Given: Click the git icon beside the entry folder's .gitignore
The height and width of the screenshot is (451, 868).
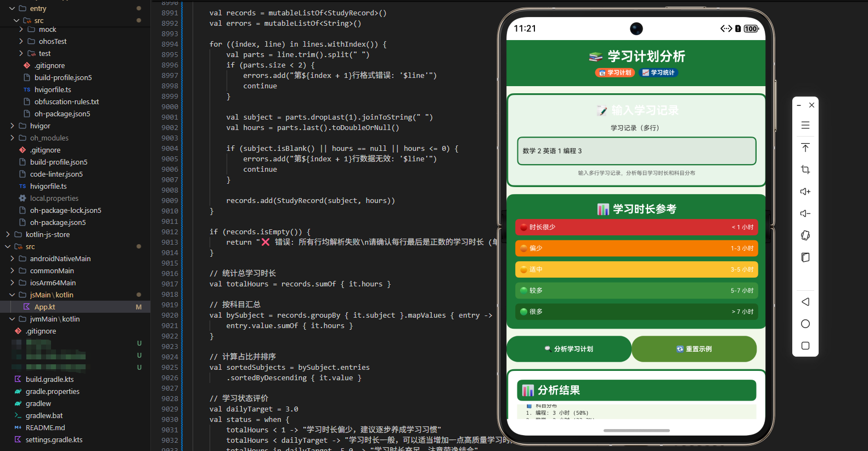Looking at the screenshot, I should (26, 65).
